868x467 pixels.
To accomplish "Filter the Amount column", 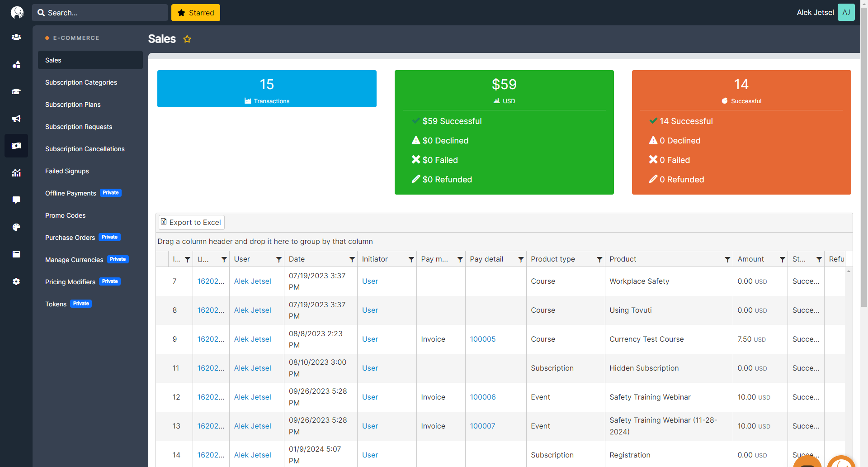I will click(783, 259).
